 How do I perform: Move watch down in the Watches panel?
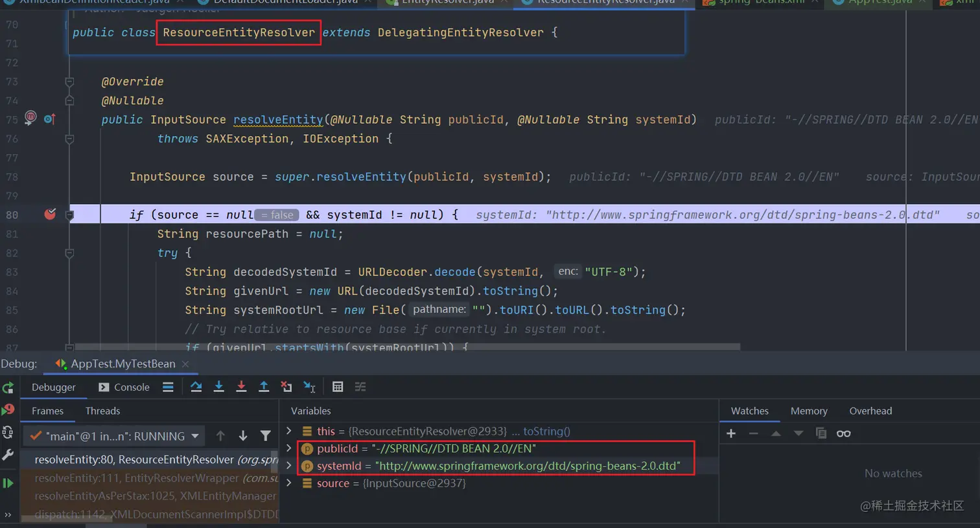pyautogui.click(x=799, y=433)
